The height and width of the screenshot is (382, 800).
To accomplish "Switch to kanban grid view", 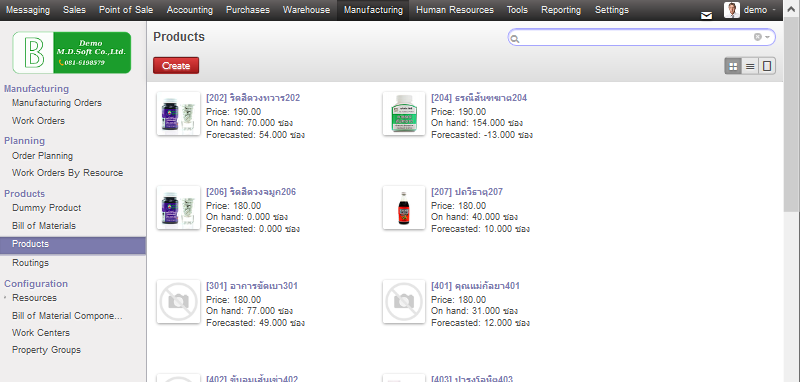I will tap(733, 66).
